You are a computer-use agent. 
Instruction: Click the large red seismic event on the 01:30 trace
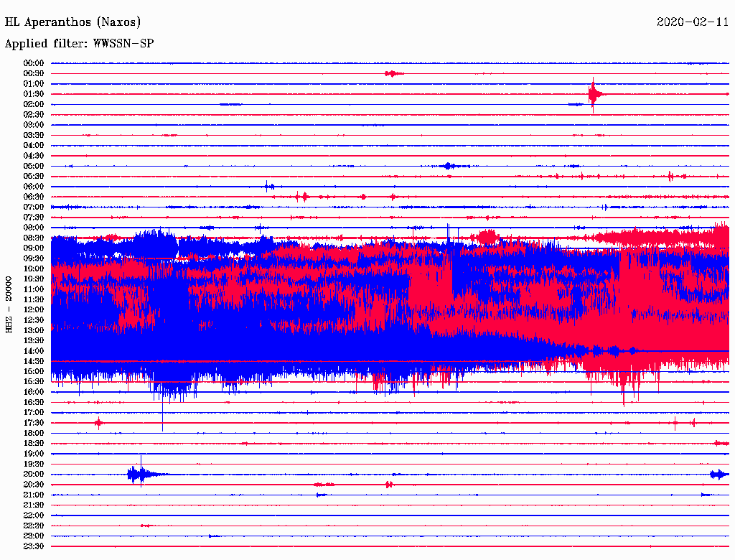click(x=594, y=95)
